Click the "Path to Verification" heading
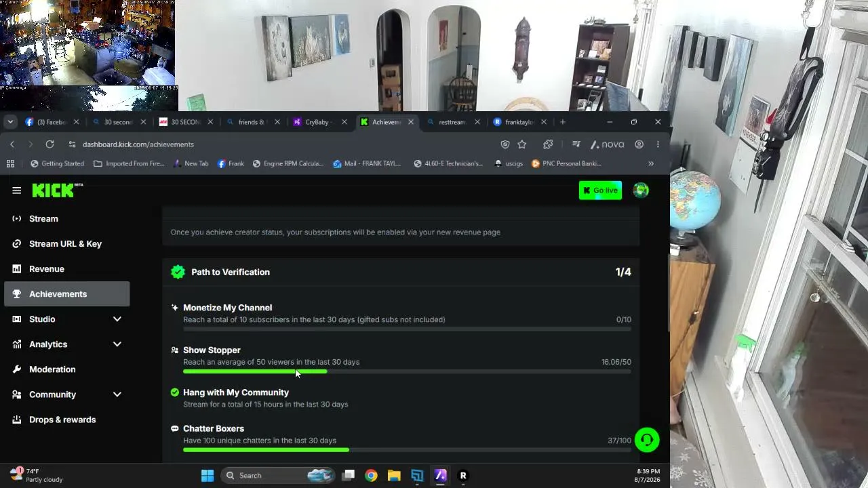 231,272
